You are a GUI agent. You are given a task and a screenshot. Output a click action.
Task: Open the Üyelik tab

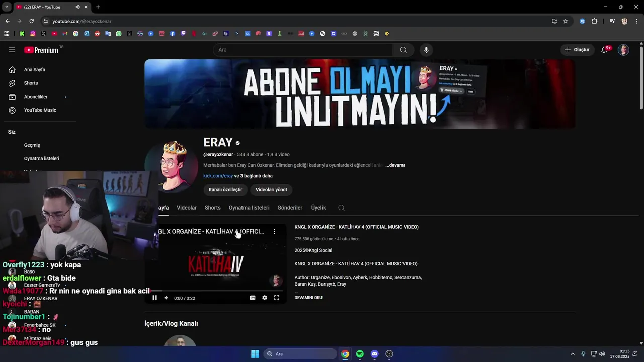318,208
